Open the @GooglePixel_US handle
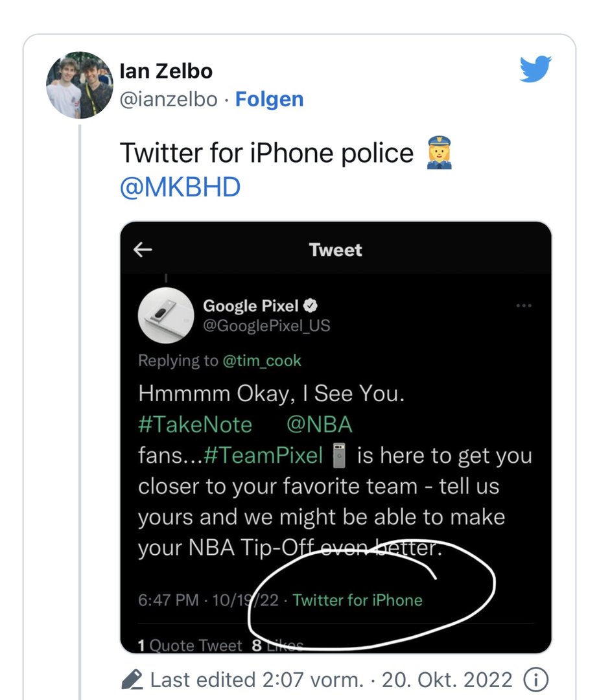 (266, 325)
